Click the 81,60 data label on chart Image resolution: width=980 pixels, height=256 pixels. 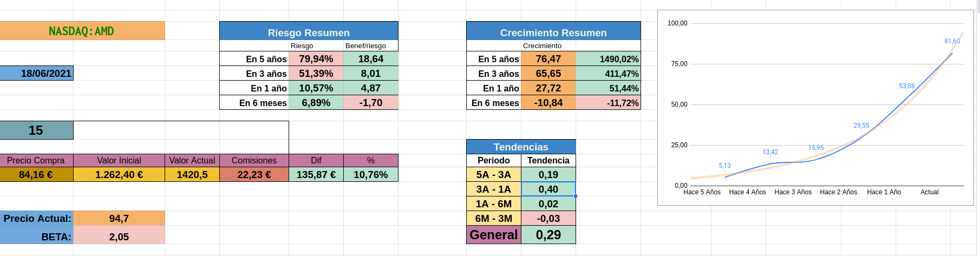click(x=952, y=41)
